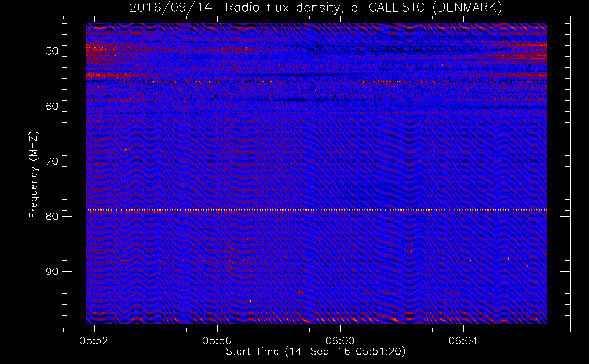Click the 80 MHz frequency tick label
This screenshot has height=364, width=589.
(52, 217)
